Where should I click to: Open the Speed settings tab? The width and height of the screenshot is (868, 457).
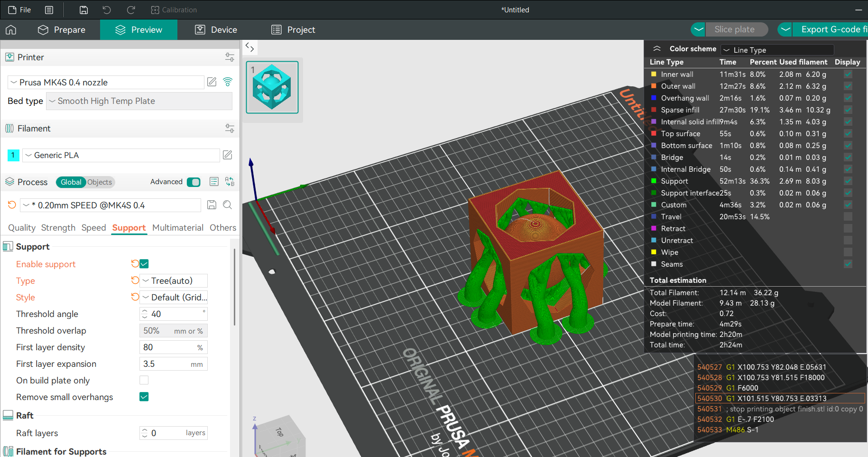[x=94, y=228]
